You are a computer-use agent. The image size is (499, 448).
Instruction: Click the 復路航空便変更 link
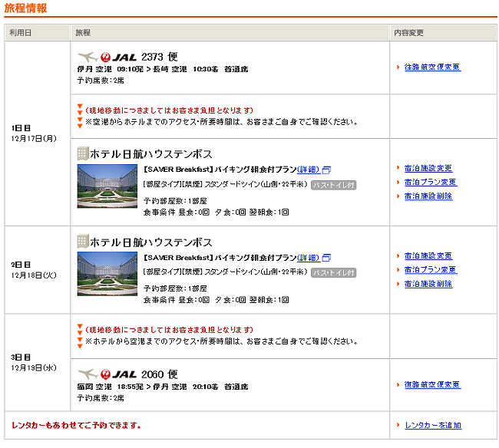(432, 385)
